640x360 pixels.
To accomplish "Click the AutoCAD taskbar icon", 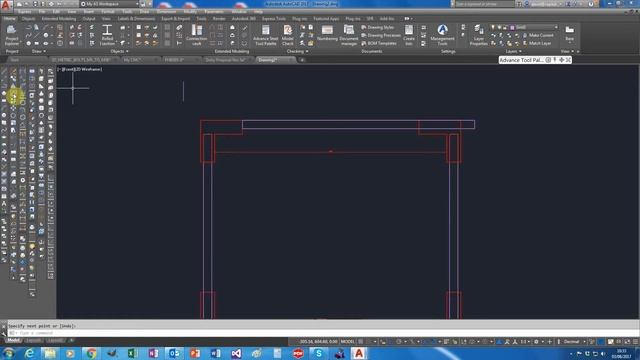I will point(359,353).
